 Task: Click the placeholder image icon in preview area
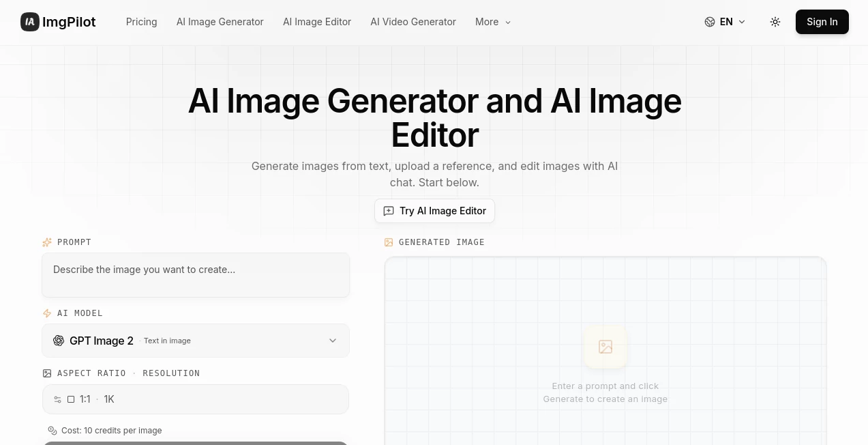tap(605, 347)
